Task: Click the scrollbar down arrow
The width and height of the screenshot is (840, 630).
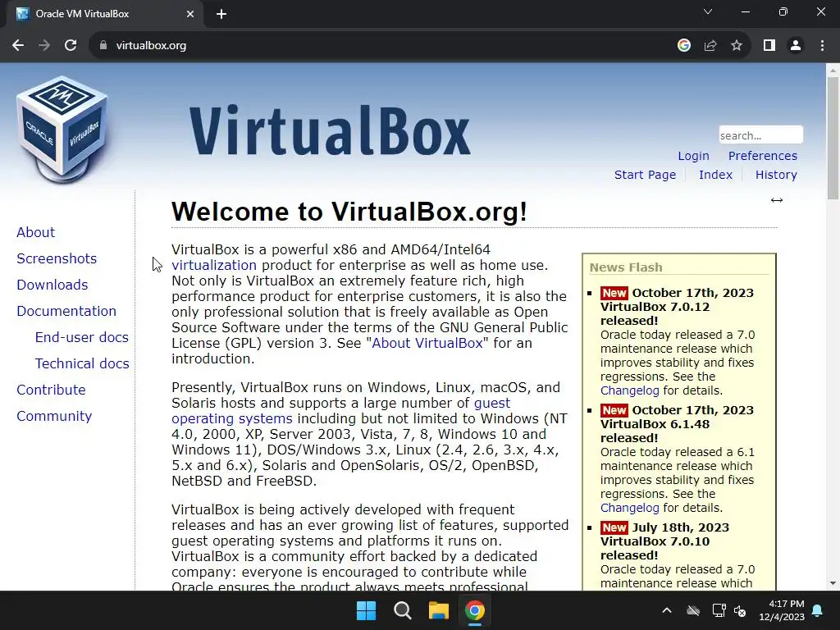Action: click(x=833, y=583)
